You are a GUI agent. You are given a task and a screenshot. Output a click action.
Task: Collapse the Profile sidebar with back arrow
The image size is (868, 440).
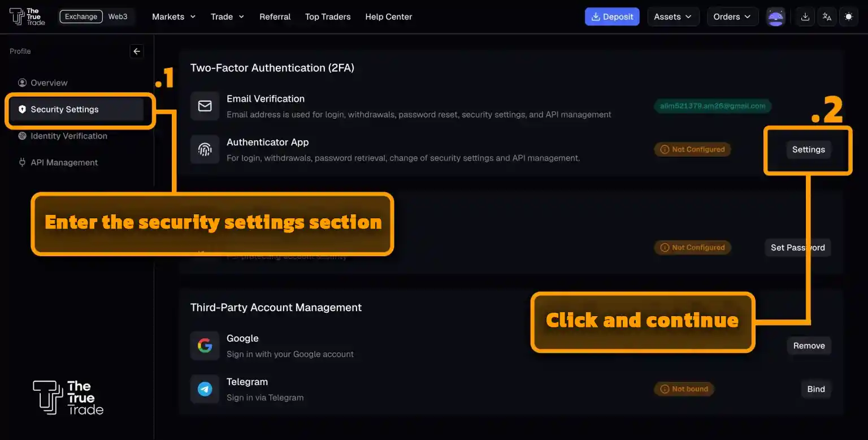pyautogui.click(x=137, y=51)
